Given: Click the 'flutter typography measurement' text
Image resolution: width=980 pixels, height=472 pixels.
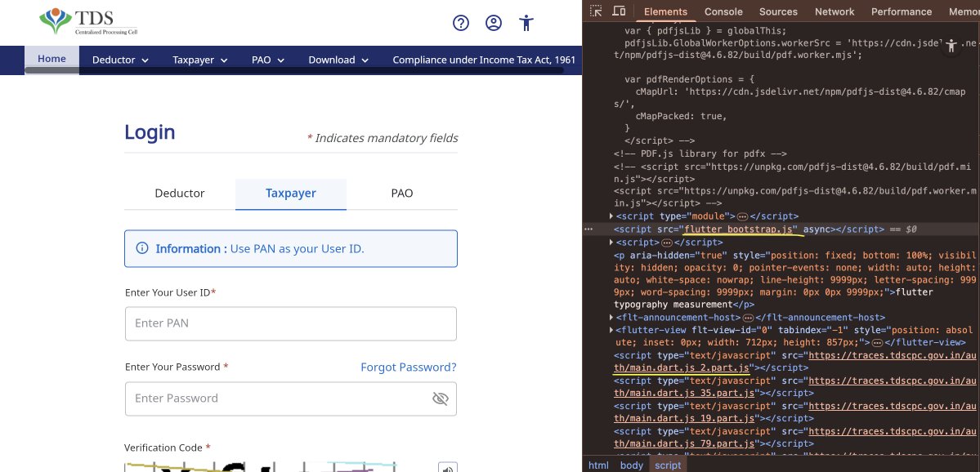Looking at the screenshot, I should [x=773, y=298].
